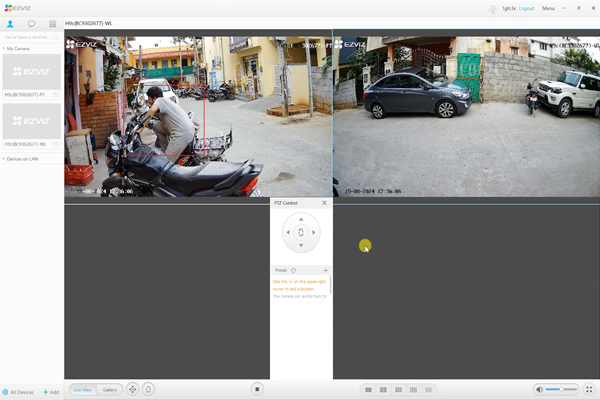Add a preset with plus icon
Viewport: 600px width, 400px height.
point(325,270)
